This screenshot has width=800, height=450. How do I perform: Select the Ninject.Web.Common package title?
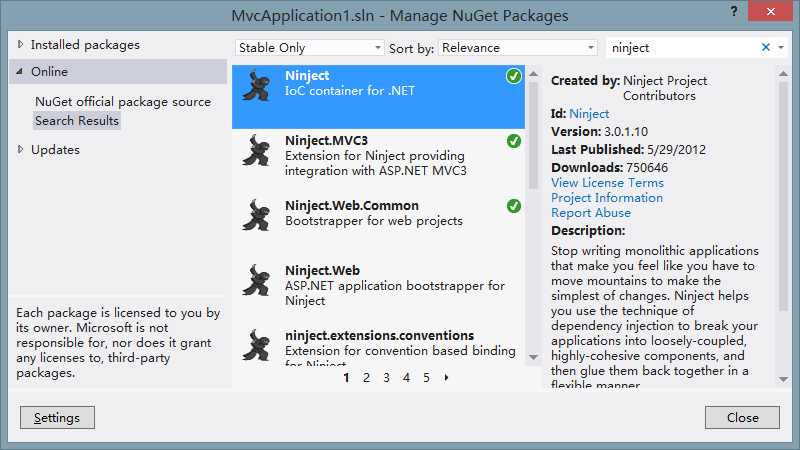(352, 206)
